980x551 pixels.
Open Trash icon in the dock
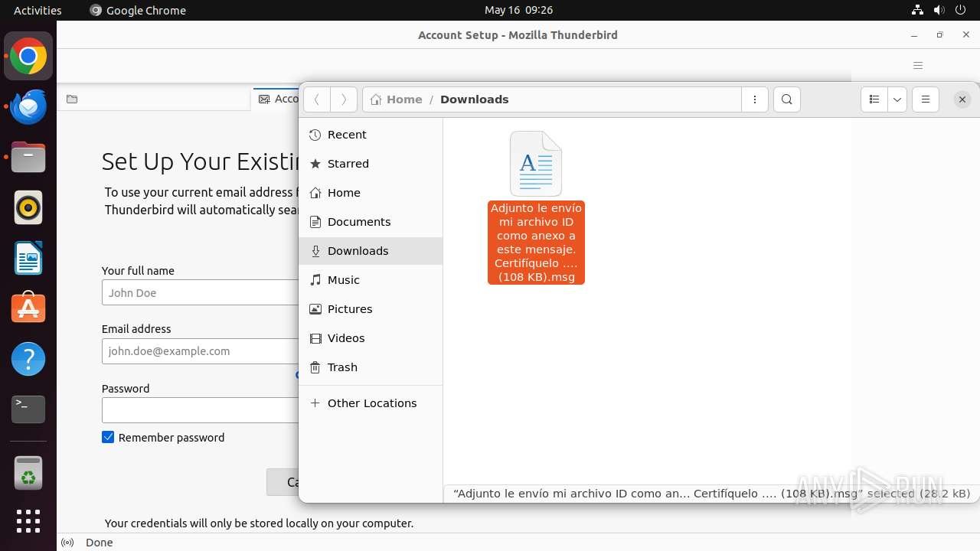point(28,472)
